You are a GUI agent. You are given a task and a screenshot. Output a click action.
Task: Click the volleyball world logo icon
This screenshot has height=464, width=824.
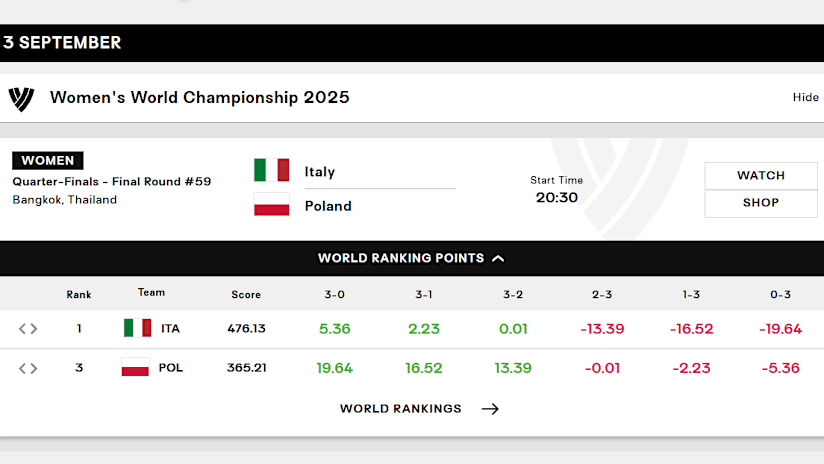(x=21, y=98)
